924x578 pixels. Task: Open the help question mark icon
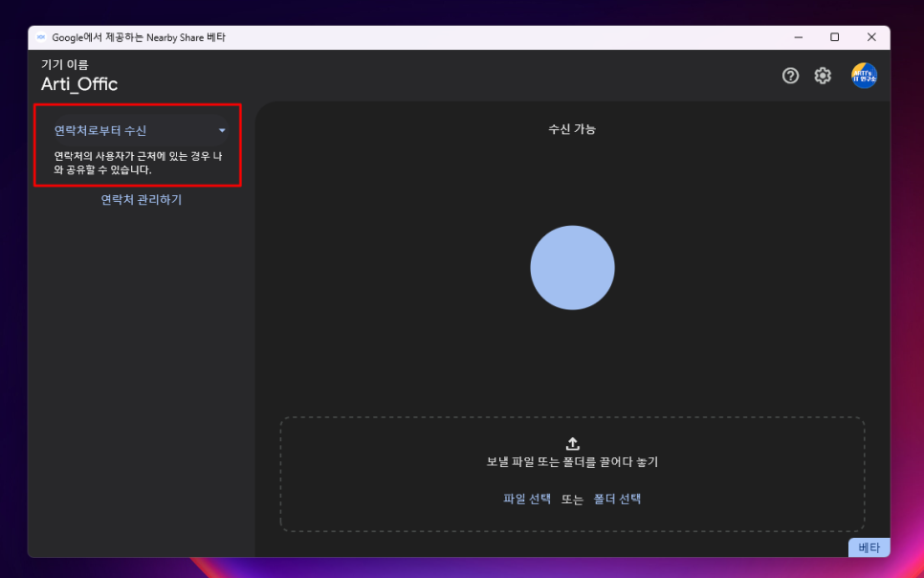point(790,76)
